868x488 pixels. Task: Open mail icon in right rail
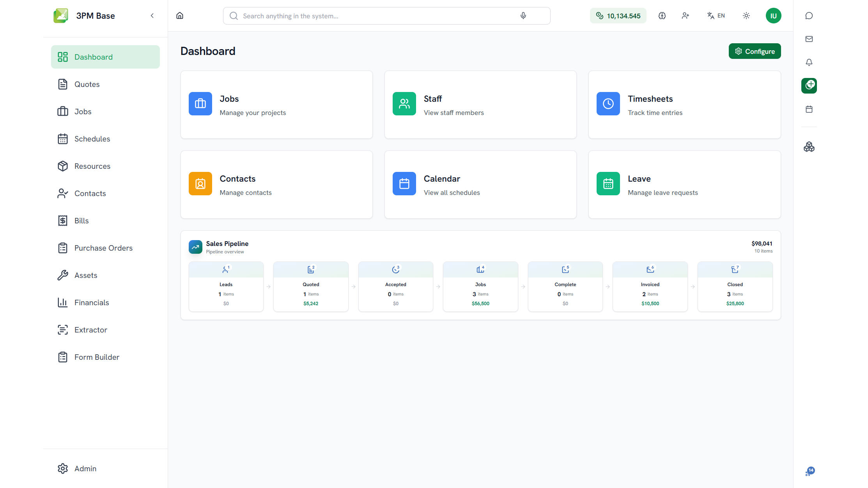(x=809, y=39)
